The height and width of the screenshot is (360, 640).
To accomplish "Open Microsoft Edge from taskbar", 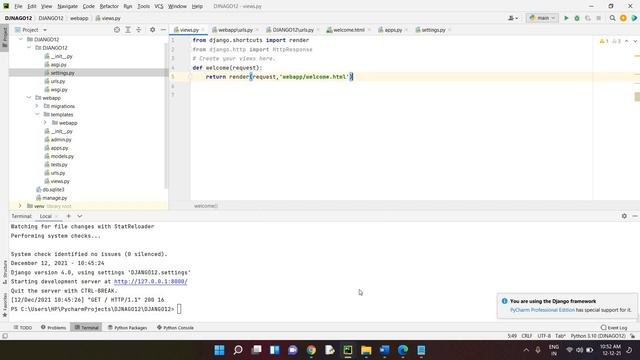I will tap(403, 350).
